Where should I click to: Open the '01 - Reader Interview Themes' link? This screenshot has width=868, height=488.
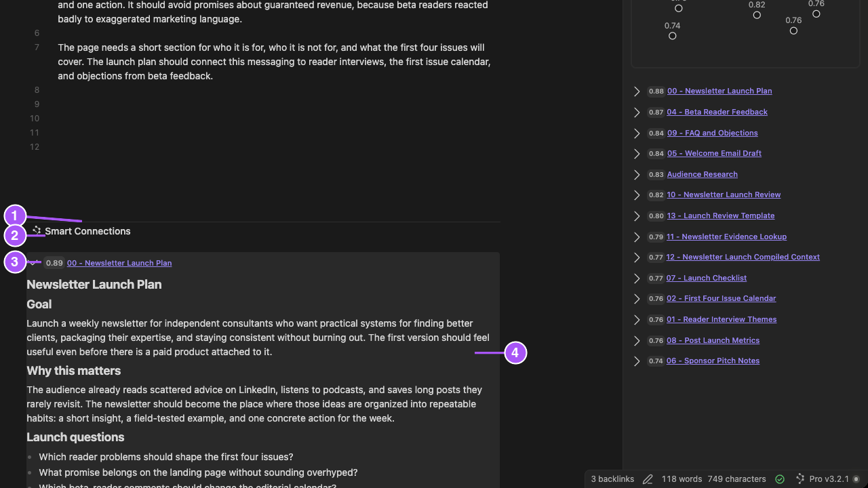click(x=722, y=319)
